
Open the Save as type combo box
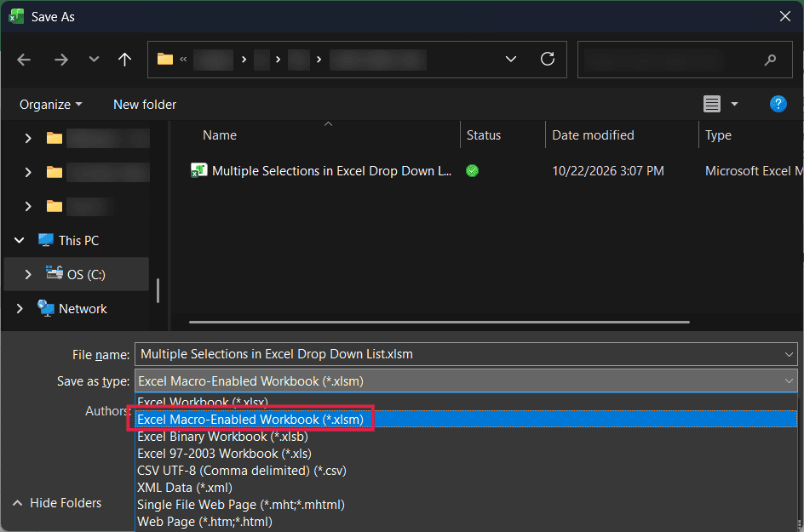click(x=466, y=381)
